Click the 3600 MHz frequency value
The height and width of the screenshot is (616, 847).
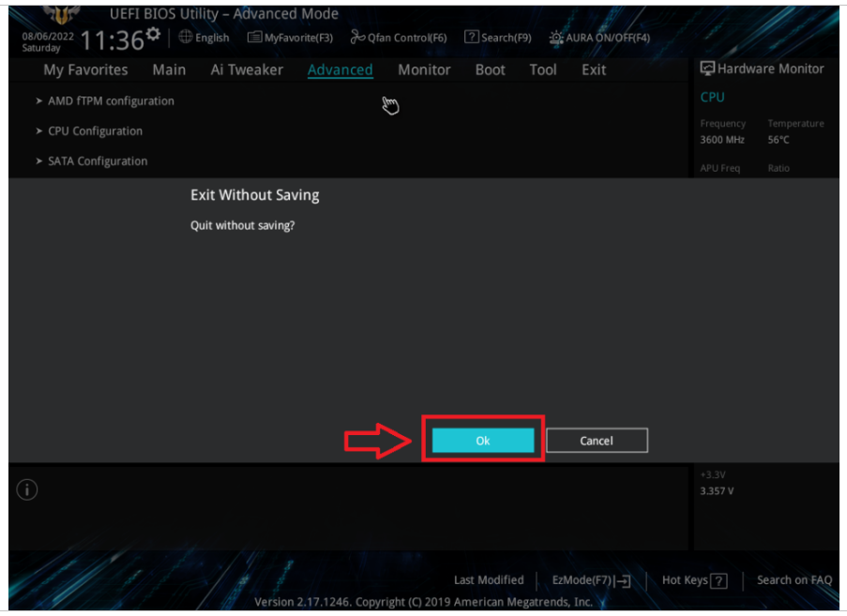tap(722, 140)
